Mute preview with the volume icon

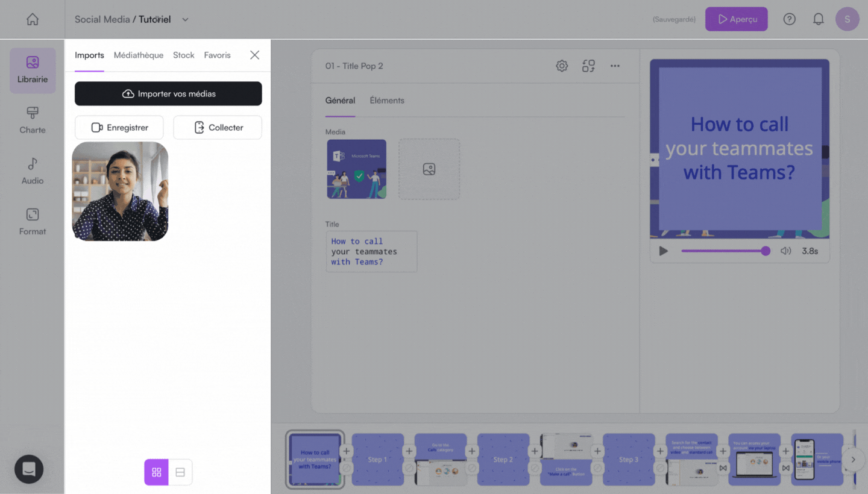click(x=785, y=251)
